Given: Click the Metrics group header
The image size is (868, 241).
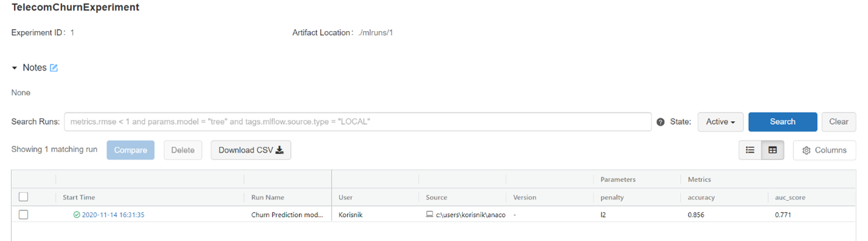Looking at the screenshot, I should (700, 180).
